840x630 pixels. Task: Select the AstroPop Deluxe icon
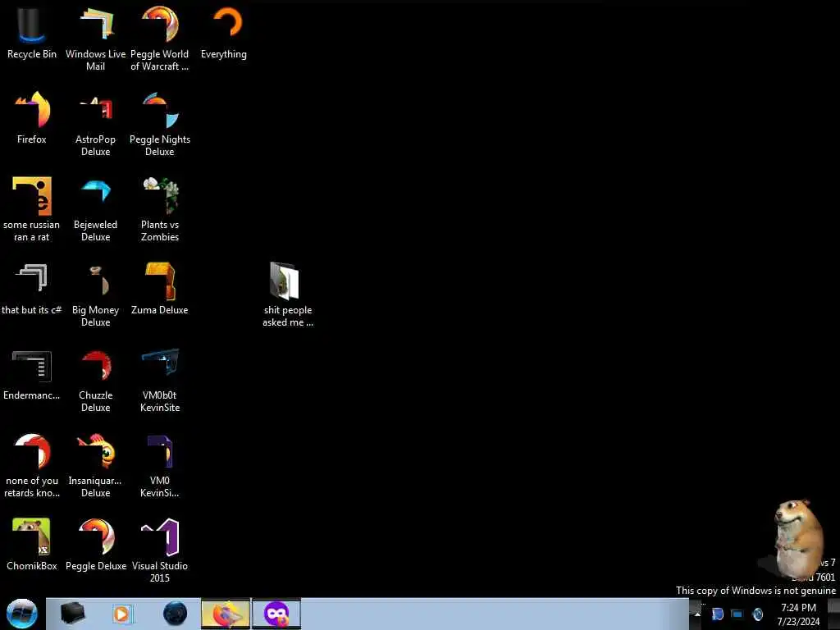point(95,125)
